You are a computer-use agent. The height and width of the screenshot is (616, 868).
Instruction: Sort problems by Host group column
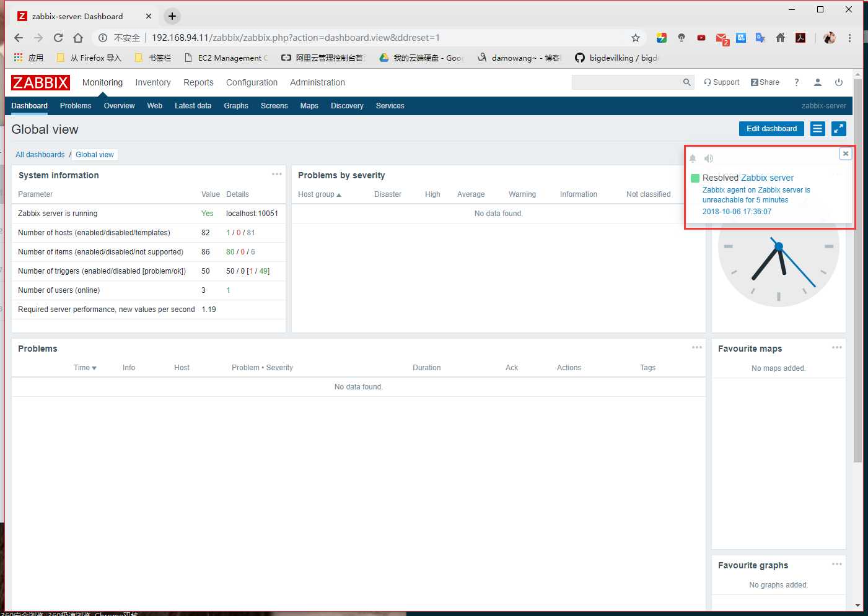coord(319,194)
